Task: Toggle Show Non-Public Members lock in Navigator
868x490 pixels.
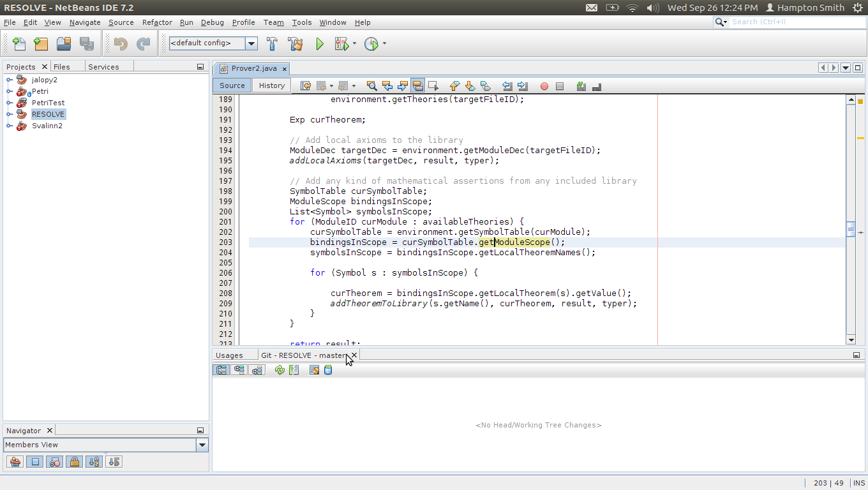Action: (75, 462)
